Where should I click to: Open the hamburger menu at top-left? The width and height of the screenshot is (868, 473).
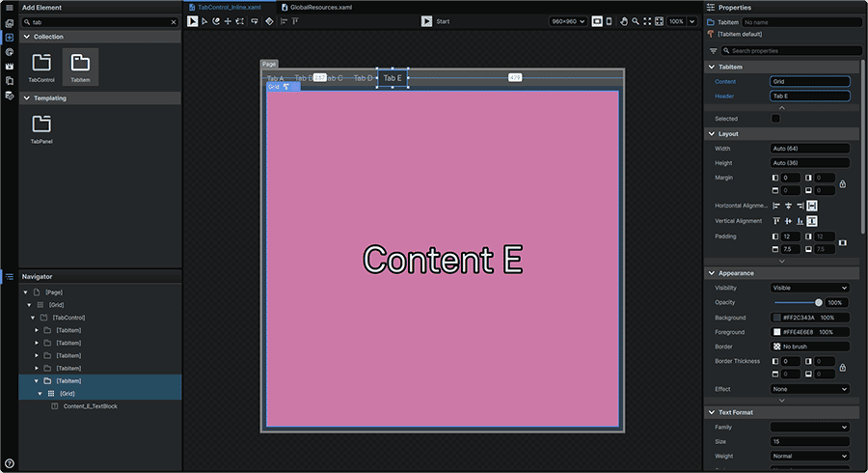tap(9, 7)
